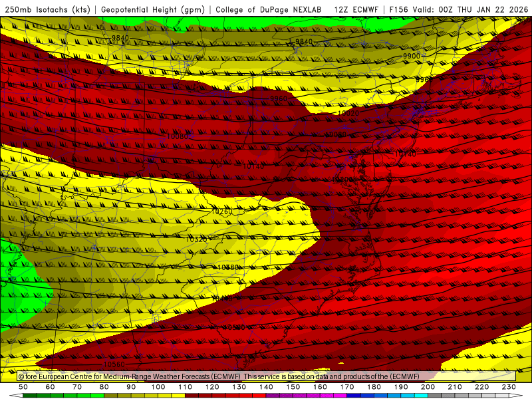Click the "250mb Isotachs (kts)" title text
The width and height of the screenshot is (532, 399).
47,9
